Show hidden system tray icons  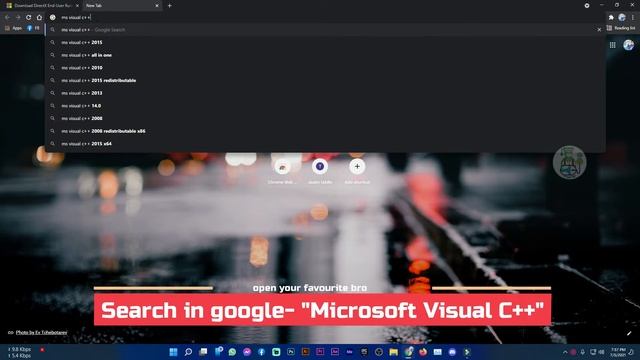pyautogui.click(x=565, y=352)
